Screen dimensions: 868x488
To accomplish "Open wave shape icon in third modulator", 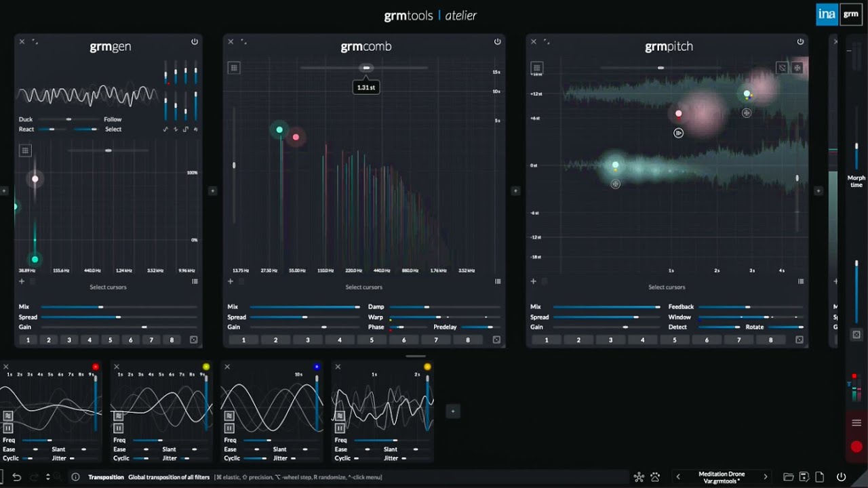I will coord(229,415).
